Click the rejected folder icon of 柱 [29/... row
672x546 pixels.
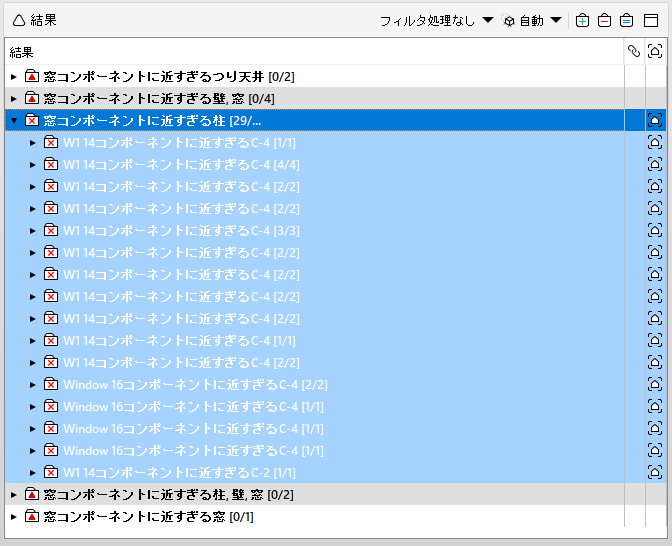(32, 120)
